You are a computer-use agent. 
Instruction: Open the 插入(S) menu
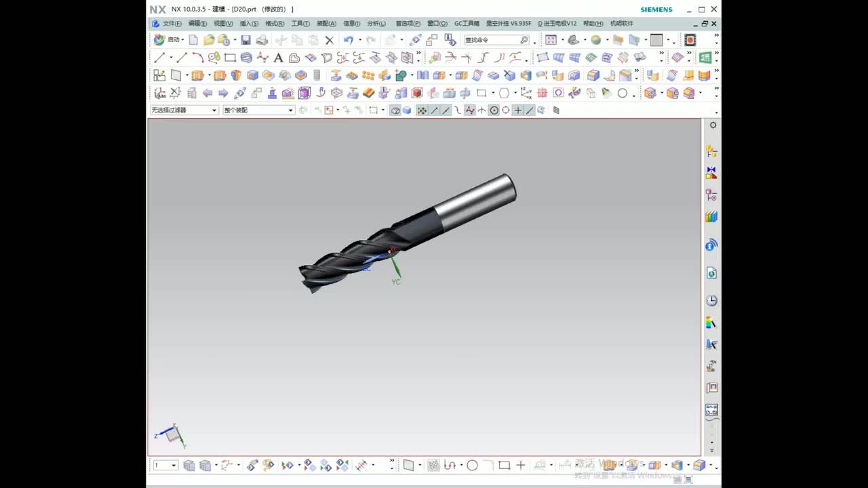pyautogui.click(x=249, y=24)
